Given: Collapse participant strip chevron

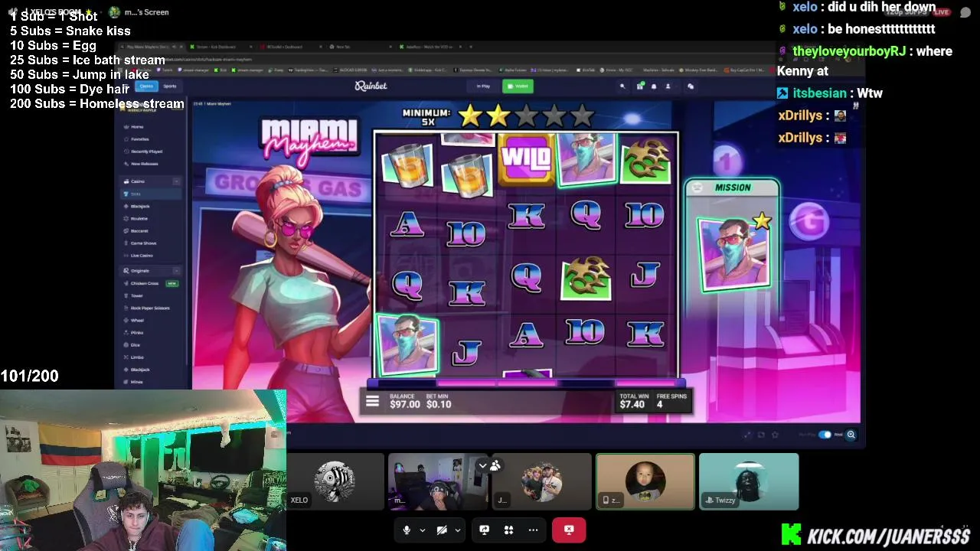Looking at the screenshot, I should click(x=482, y=465).
